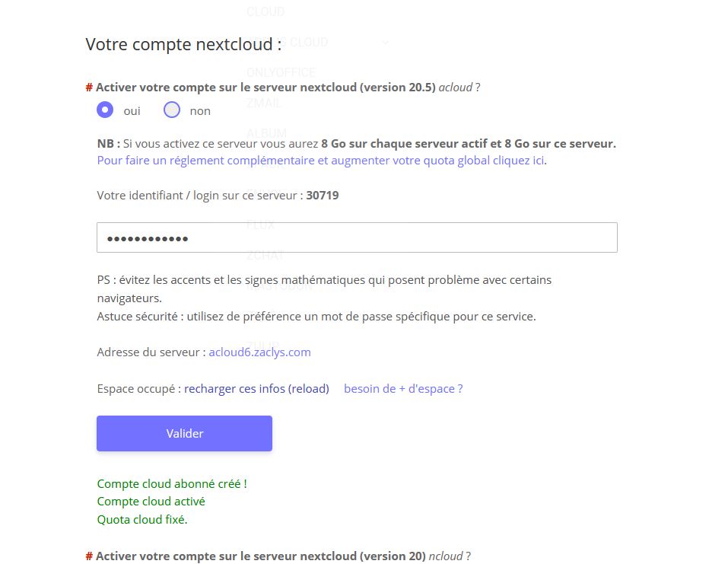Open the acloud6.zaclys.com server address
728x564 pixels.
click(x=259, y=352)
